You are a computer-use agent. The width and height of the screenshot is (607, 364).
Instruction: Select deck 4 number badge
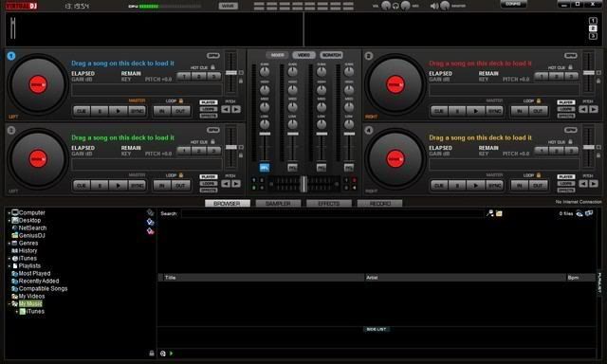[369, 131]
